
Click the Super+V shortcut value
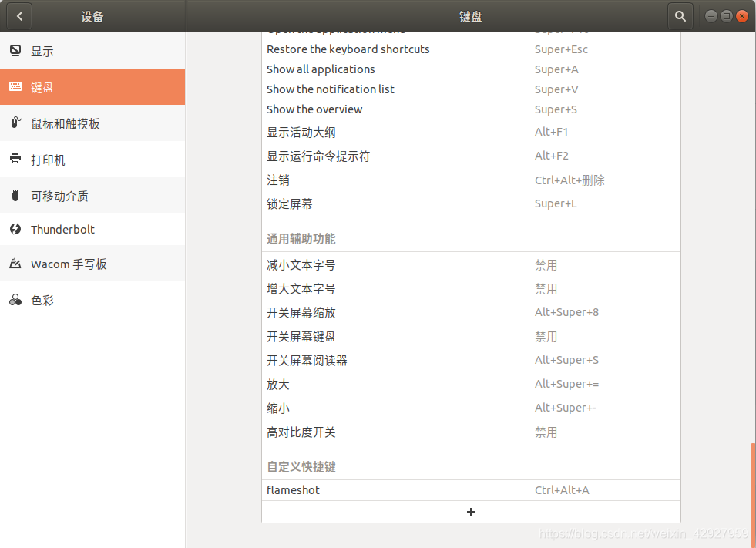click(556, 89)
